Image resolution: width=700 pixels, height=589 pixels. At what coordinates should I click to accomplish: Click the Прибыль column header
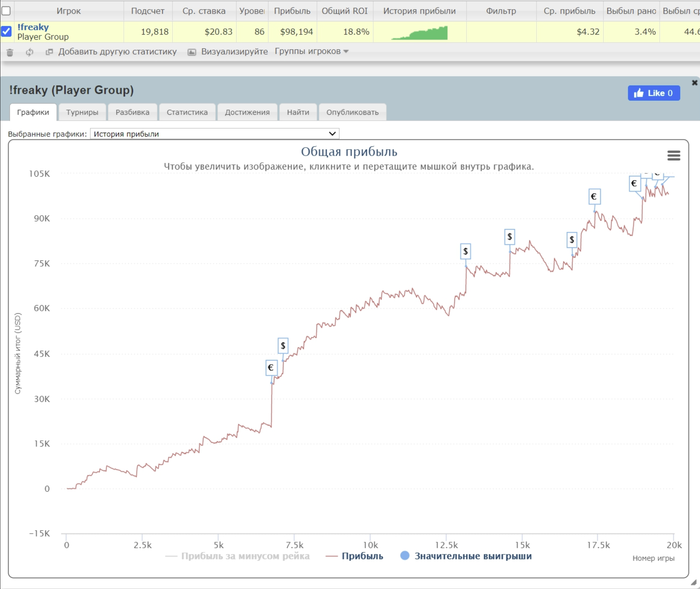[292, 11]
